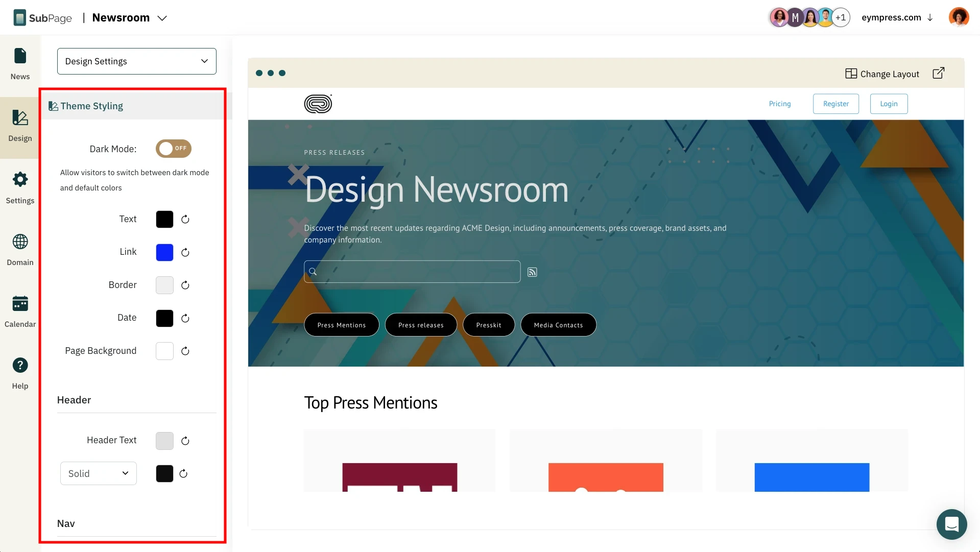Open the Solid header style dropdown
This screenshot has width=980, height=552.
[x=98, y=473]
